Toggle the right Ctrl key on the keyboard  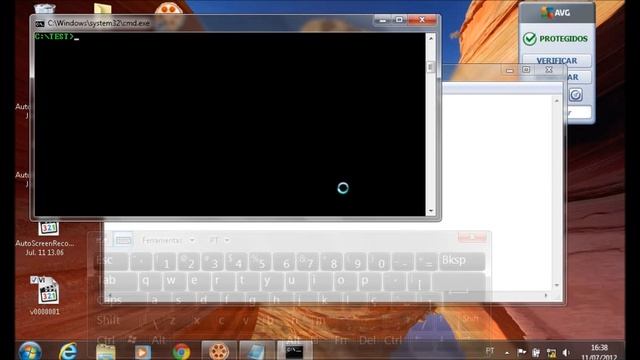pos(393,340)
